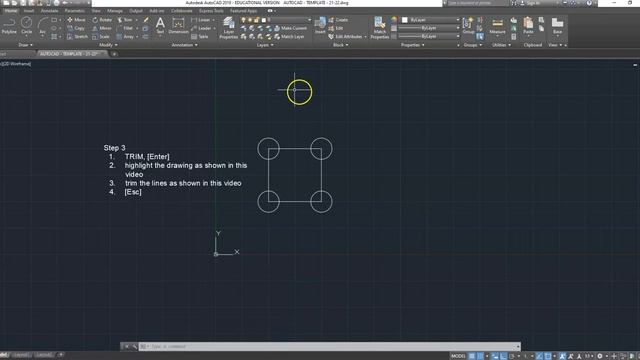Select the Linear dimension tool
640x360 pixels.
pyautogui.click(x=201, y=20)
